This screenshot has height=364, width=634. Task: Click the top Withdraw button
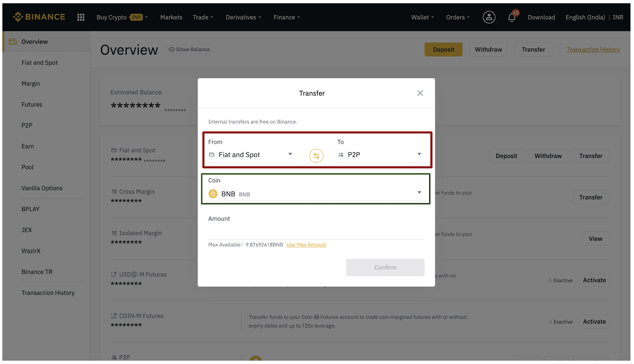pyautogui.click(x=489, y=50)
